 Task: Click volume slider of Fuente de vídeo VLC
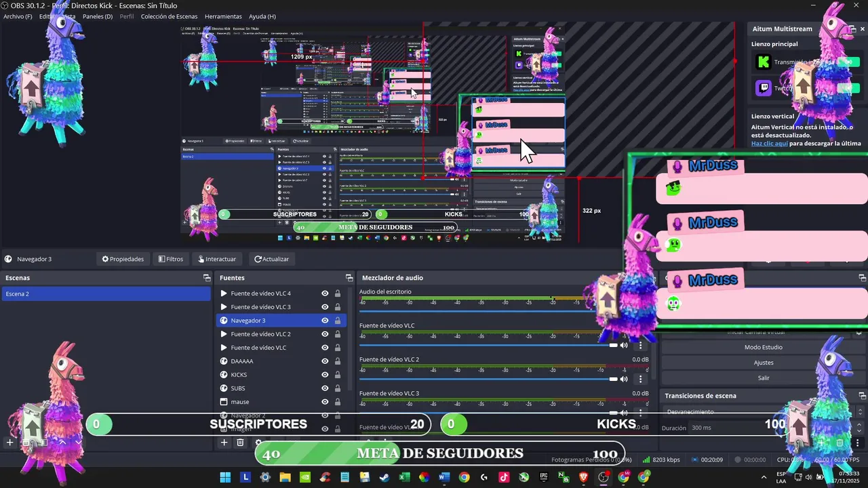[x=488, y=346]
